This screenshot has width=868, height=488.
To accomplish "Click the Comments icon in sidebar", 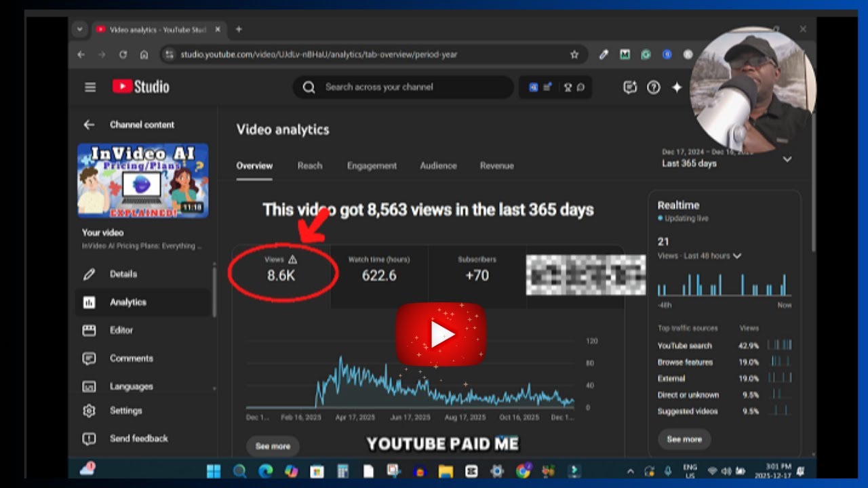I will [89, 359].
